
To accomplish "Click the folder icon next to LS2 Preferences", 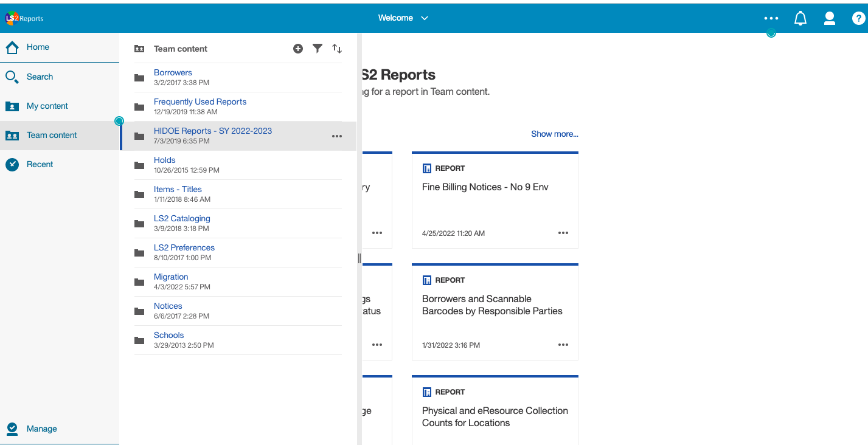I will tap(139, 253).
